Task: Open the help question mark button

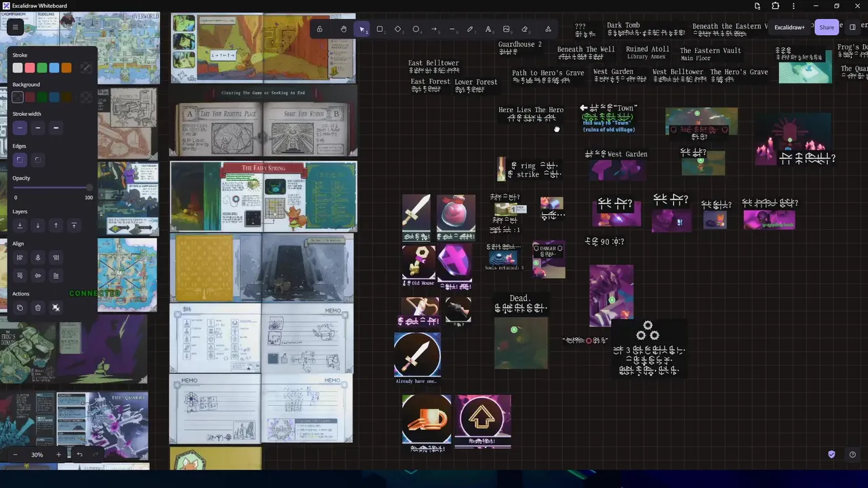Action: [852, 455]
